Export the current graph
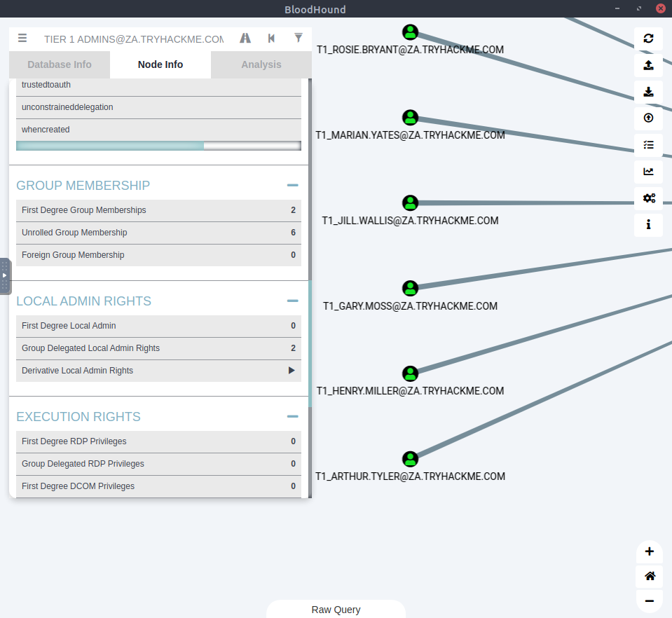The image size is (672, 618). pos(649,92)
